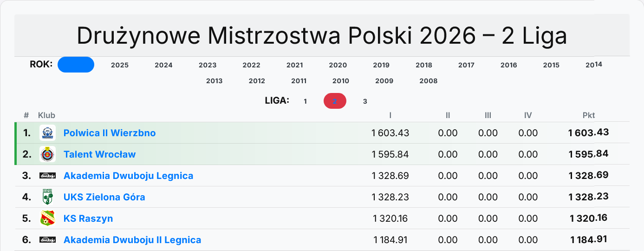This screenshot has width=644, height=251.
Task: Click the Klub column header
Action: [x=46, y=115]
